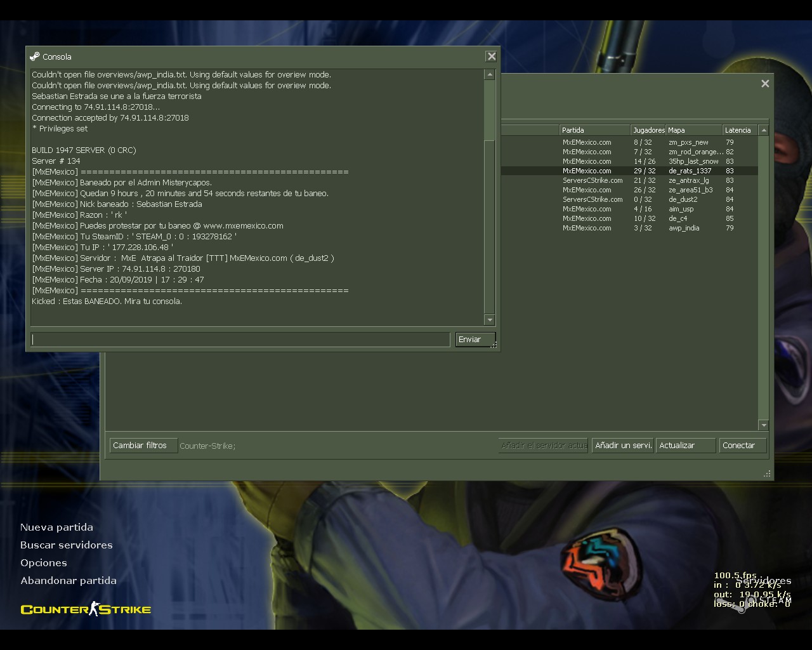This screenshot has height=650, width=812.
Task: Select the server running aim_usp
Action: click(x=629, y=209)
